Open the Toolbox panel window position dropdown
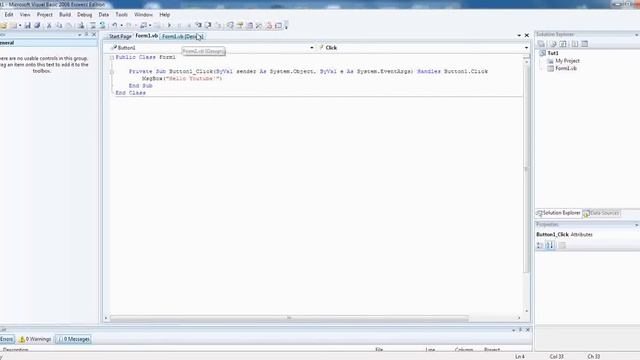Viewport: 640px width, 360px height. 80,35
